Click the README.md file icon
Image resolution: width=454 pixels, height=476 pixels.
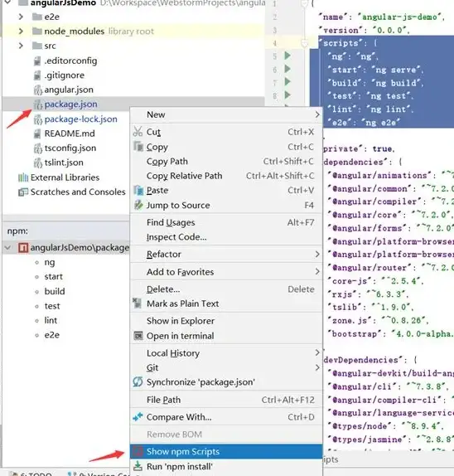[37, 134]
